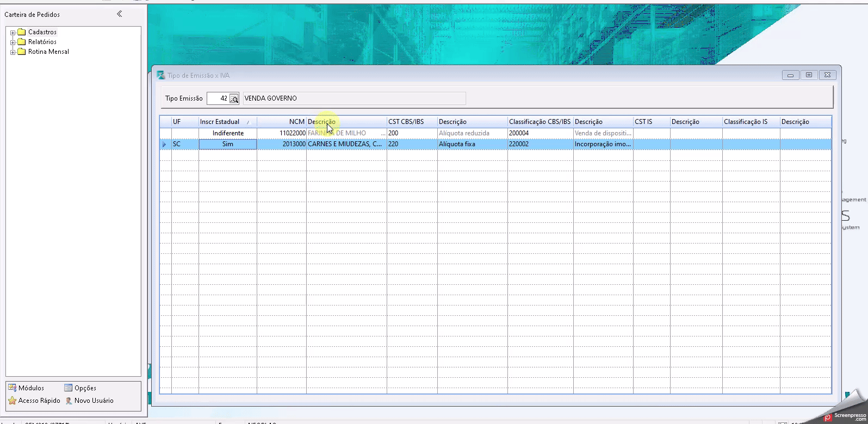Select the Venda de dispositi... cell
The width and height of the screenshot is (868, 424).
[x=603, y=133]
